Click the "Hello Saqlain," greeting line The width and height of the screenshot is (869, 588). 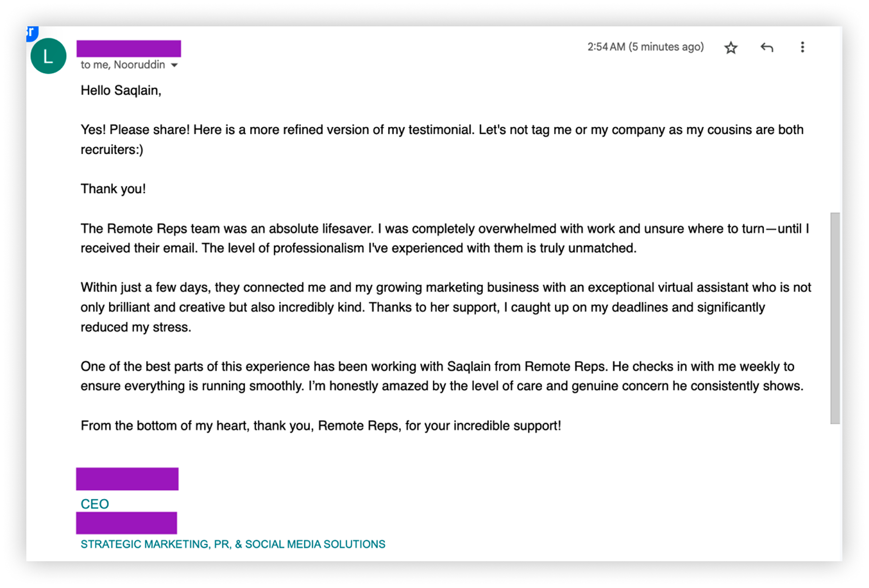121,91
